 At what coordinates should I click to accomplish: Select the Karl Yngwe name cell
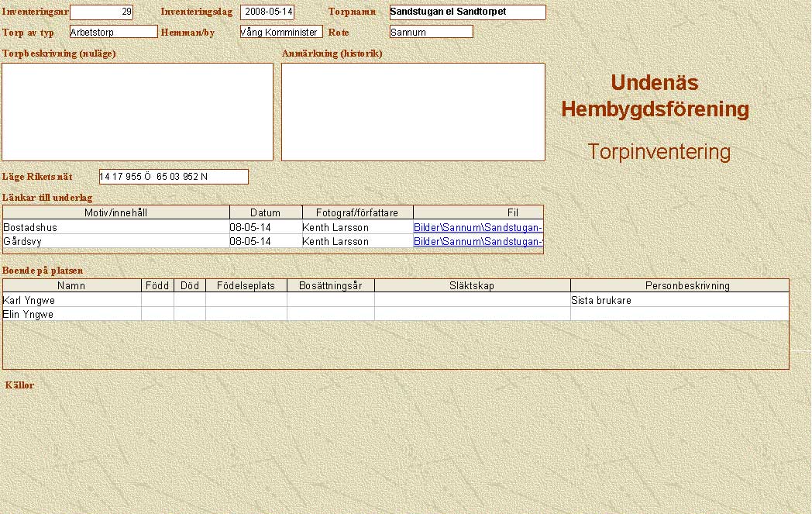(x=72, y=300)
